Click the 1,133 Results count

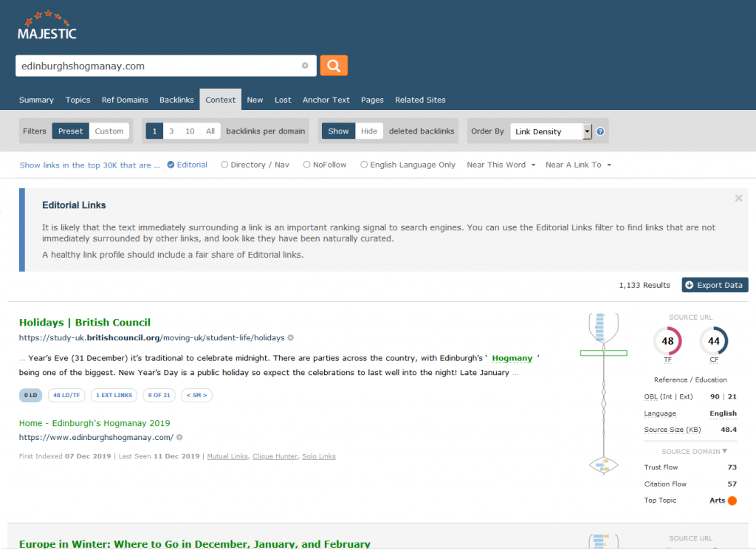point(645,285)
